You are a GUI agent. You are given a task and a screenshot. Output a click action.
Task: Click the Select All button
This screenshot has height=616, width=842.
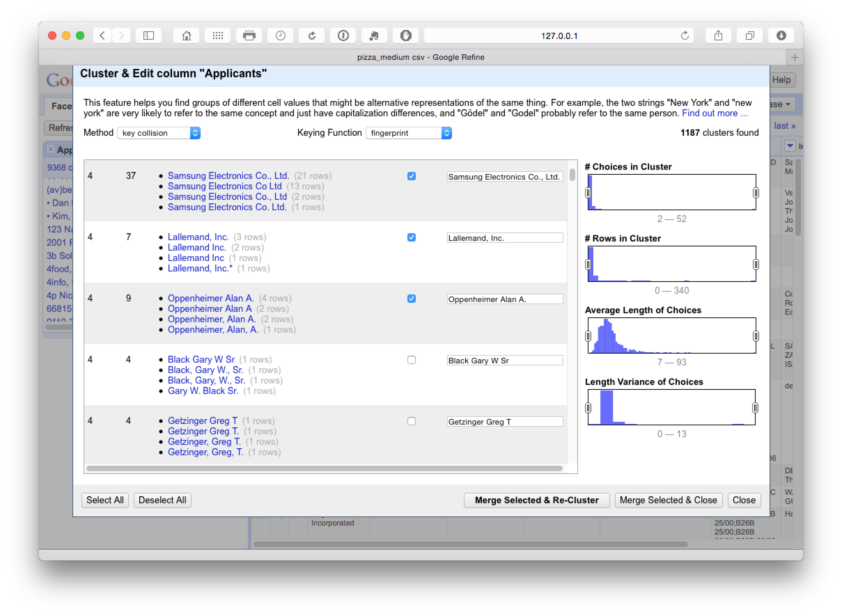pyautogui.click(x=105, y=500)
